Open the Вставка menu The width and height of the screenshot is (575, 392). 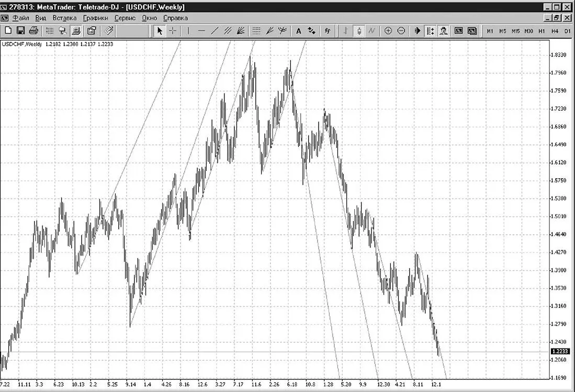64,18
